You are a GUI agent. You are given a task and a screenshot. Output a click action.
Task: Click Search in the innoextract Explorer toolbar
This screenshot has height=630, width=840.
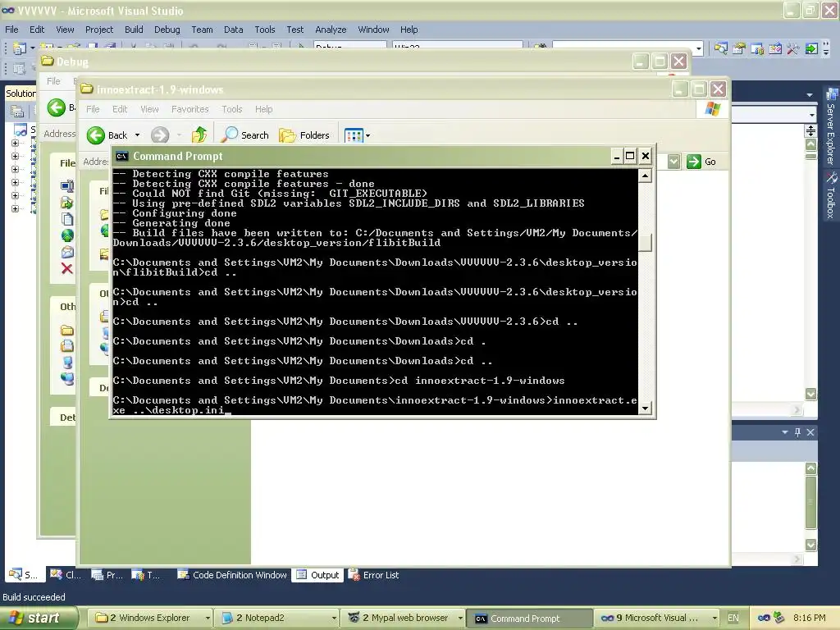[x=244, y=135]
